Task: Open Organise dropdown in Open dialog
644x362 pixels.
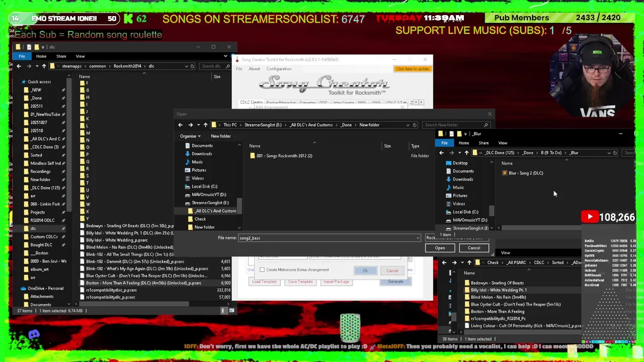Action: pos(190,136)
